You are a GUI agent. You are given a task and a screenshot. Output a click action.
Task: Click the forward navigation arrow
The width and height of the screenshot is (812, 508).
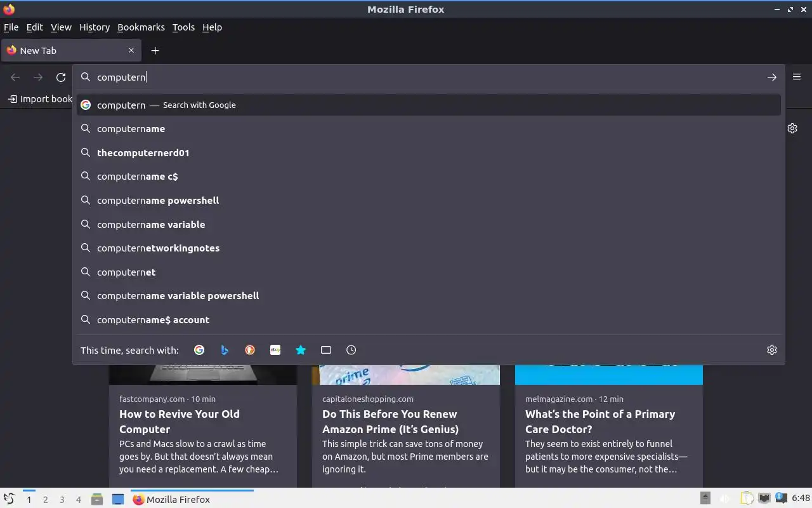pyautogui.click(x=38, y=77)
